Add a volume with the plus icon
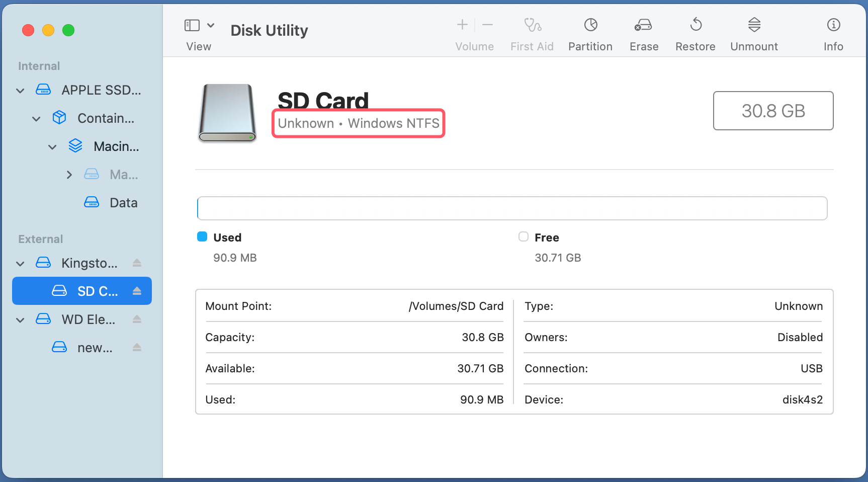 (461, 24)
